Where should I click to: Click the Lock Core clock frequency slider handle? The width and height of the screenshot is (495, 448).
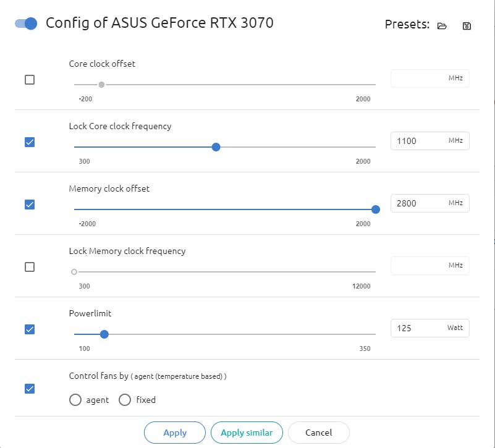[x=216, y=147]
